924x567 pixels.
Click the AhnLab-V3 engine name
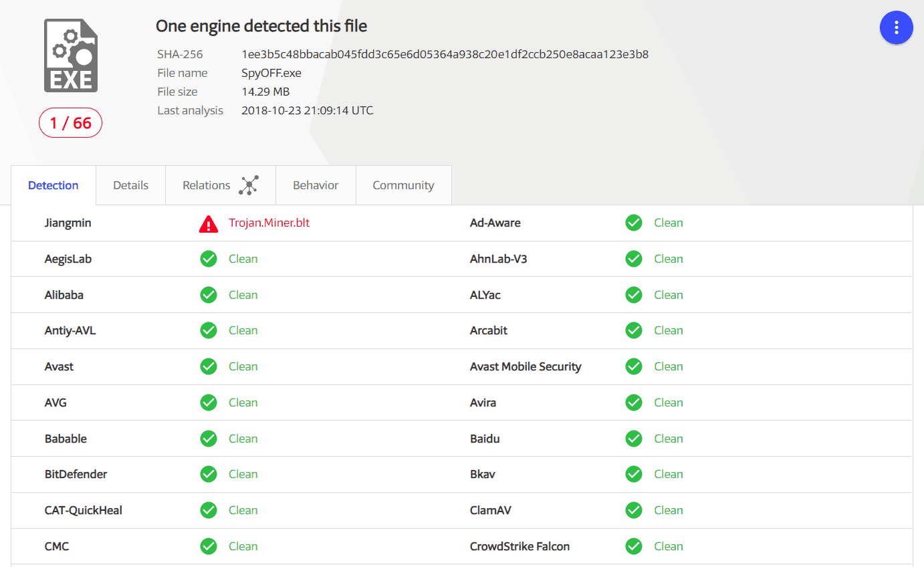(499, 259)
